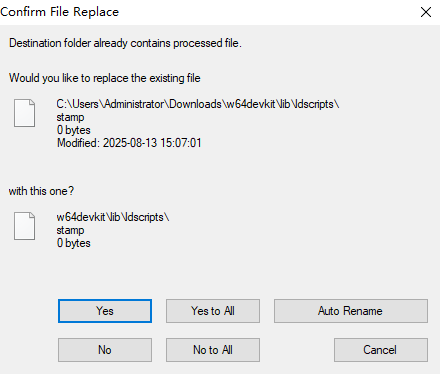The width and height of the screenshot is (440, 374).
Task: Click the 'Would you like to replace' prompt
Action: pos(105,78)
